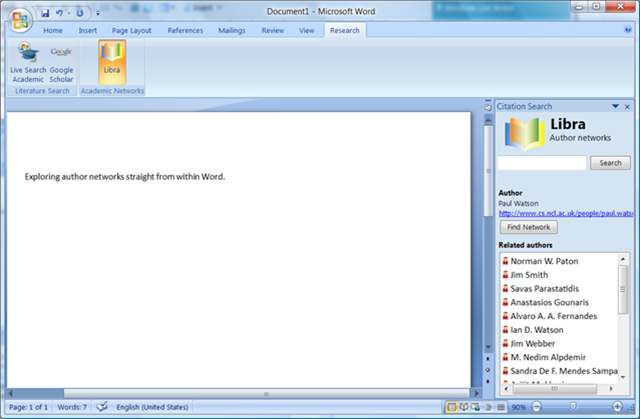
Task: Open the Mailings tab
Action: (232, 31)
